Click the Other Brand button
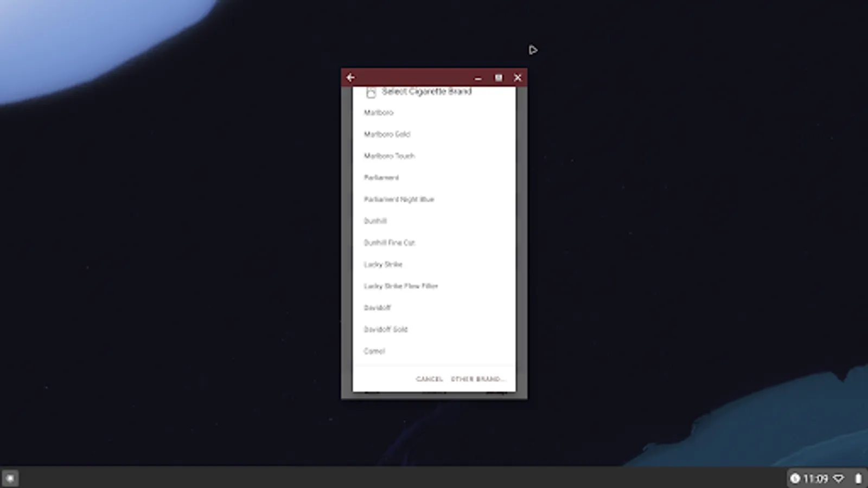868x488 pixels. click(x=477, y=379)
